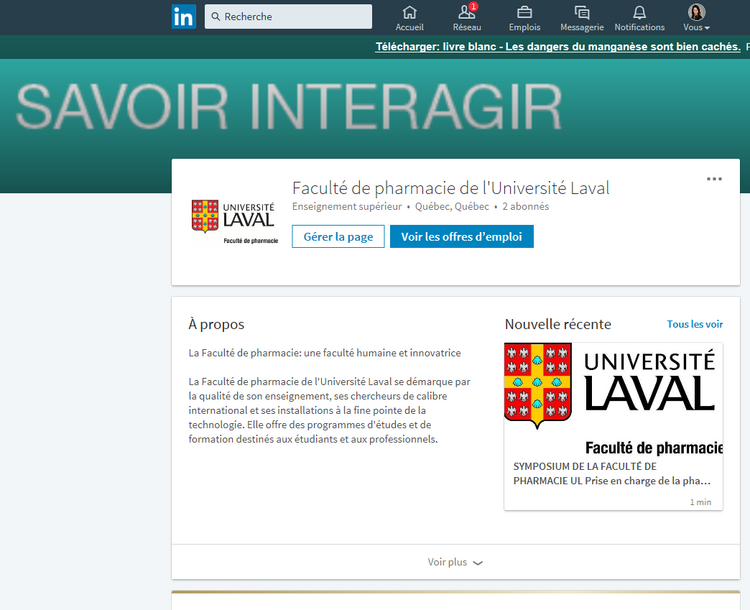Click the Enseignement supérieur label
Viewport: 750px width, 610px height.
point(347,207)
